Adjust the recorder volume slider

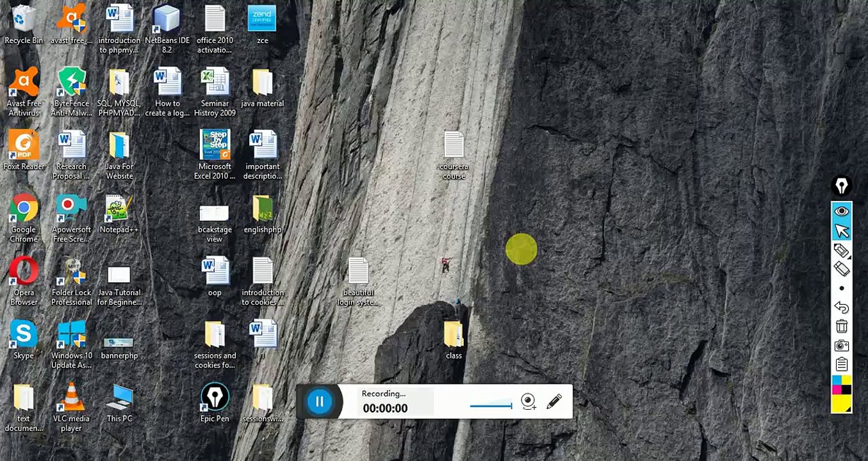[491, 405]
